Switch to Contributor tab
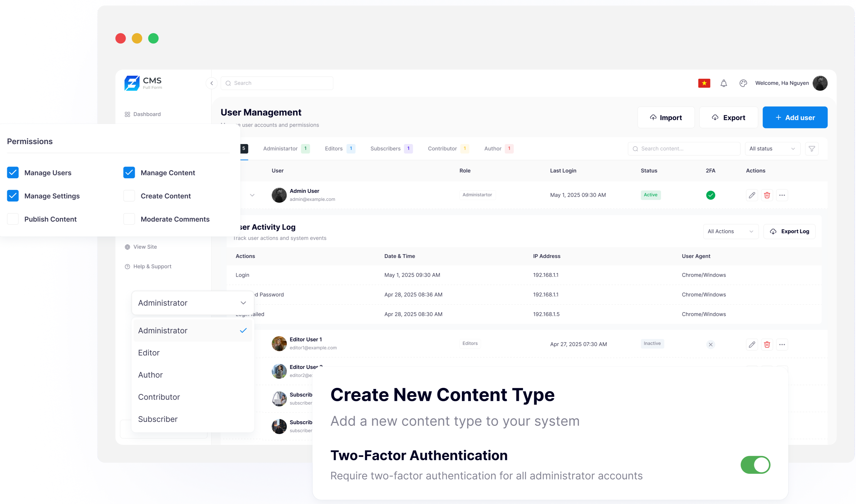Viewport: 856px width, 504px height. click(x=448, y=149)
